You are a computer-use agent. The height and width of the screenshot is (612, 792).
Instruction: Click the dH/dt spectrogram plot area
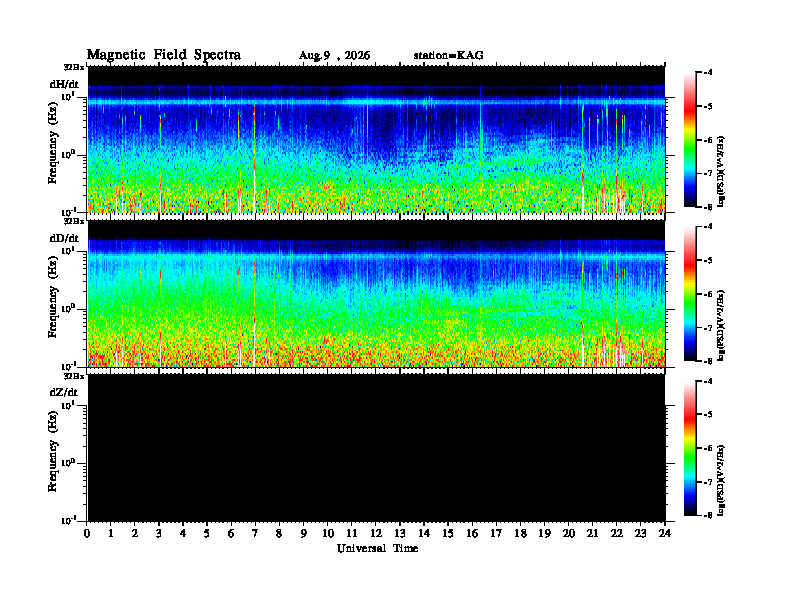376,139
